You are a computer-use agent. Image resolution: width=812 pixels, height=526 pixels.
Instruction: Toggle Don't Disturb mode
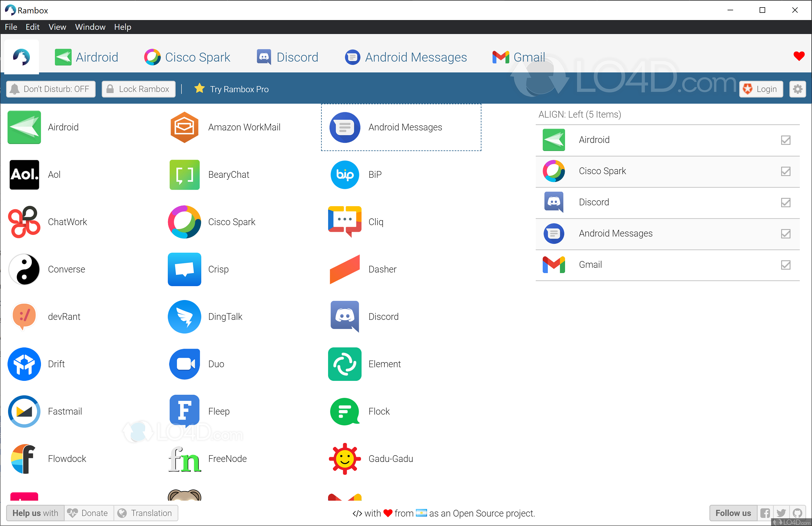pos(50,89)
